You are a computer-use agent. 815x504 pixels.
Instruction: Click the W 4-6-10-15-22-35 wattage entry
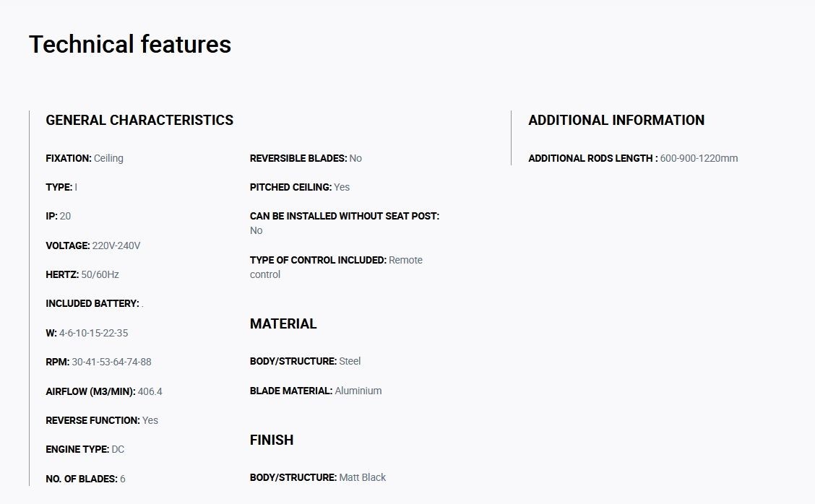(x=87, y=333)
